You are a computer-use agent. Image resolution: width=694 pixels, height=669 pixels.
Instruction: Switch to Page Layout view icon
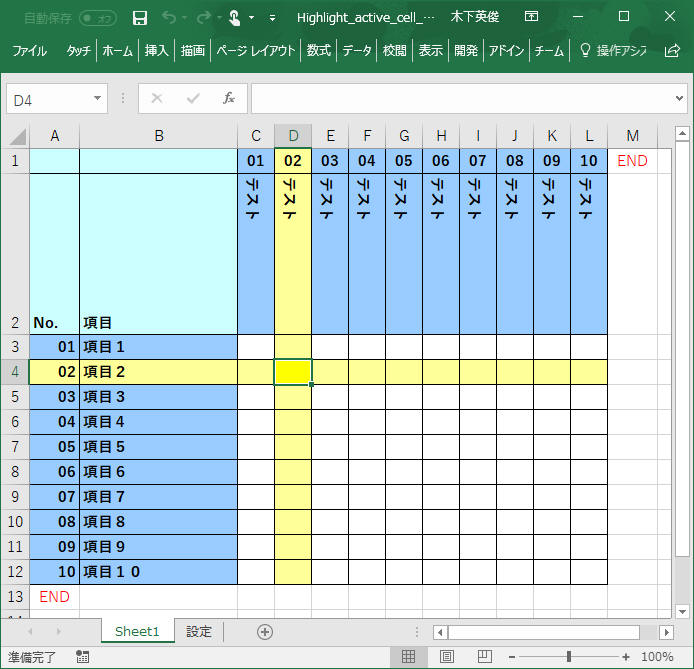click(446, 657)
